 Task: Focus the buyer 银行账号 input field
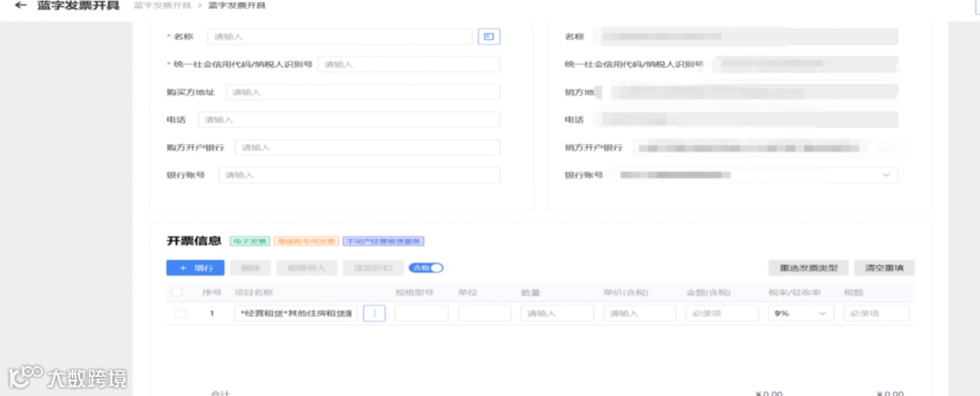(x=359, y=175)
